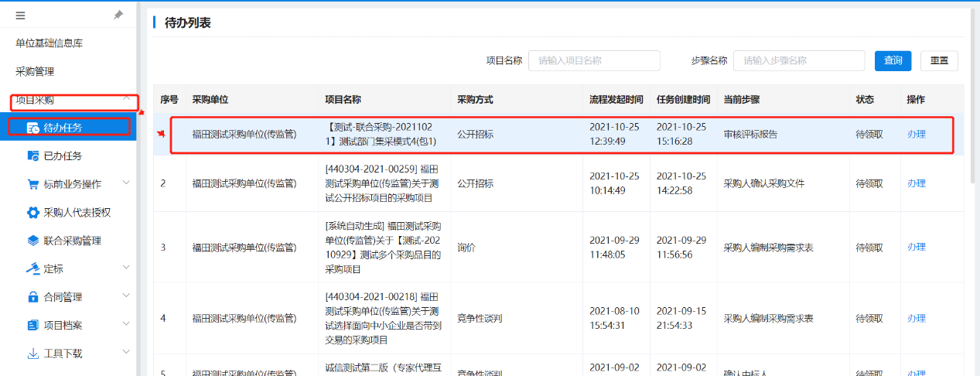Click the pin icon atop the sidebar

[x=118, y=15]
